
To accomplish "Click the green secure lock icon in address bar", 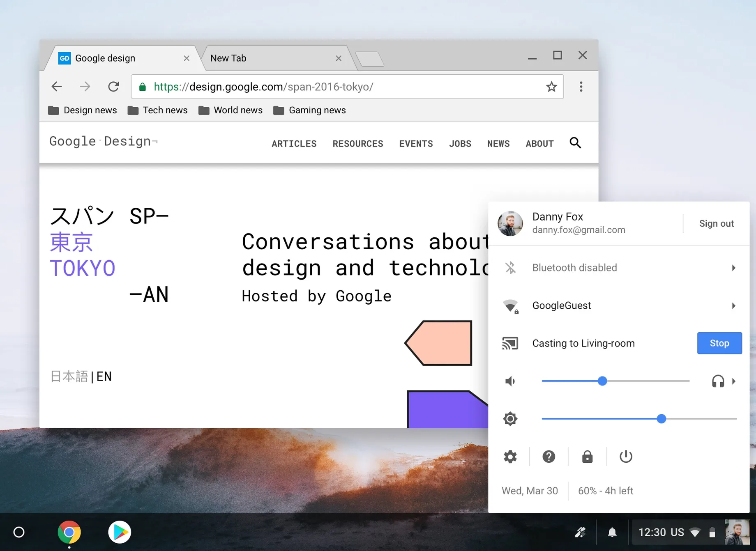I will click(x=143, y=87).
